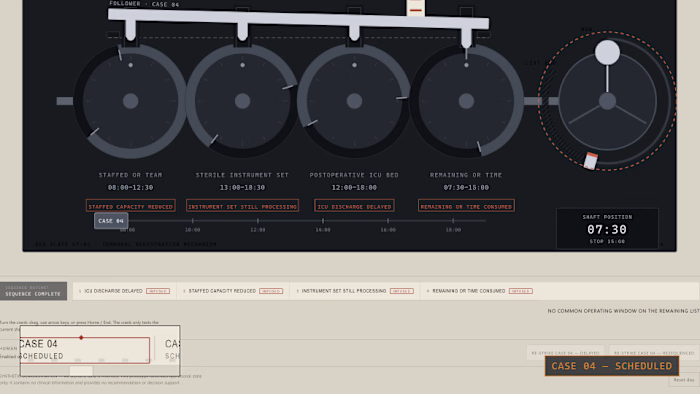Click the Sequence Complete ratchet badge

point(33,291)
